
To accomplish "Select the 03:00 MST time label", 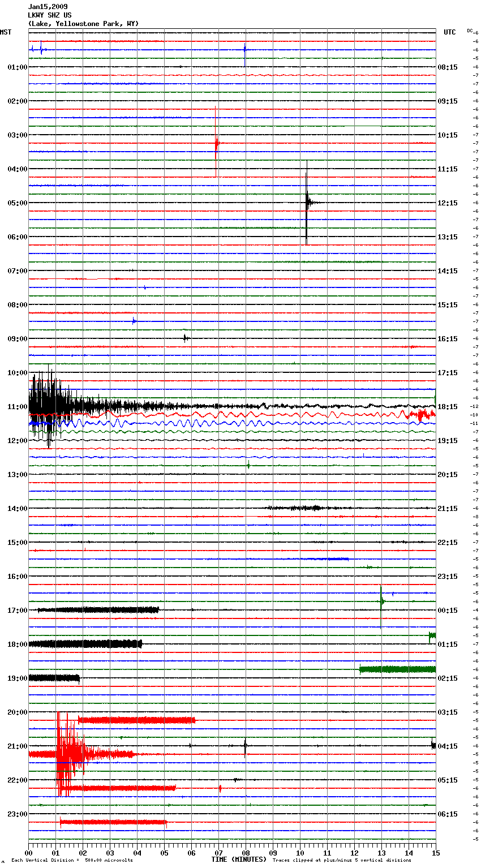I will (x=18, y=135).
